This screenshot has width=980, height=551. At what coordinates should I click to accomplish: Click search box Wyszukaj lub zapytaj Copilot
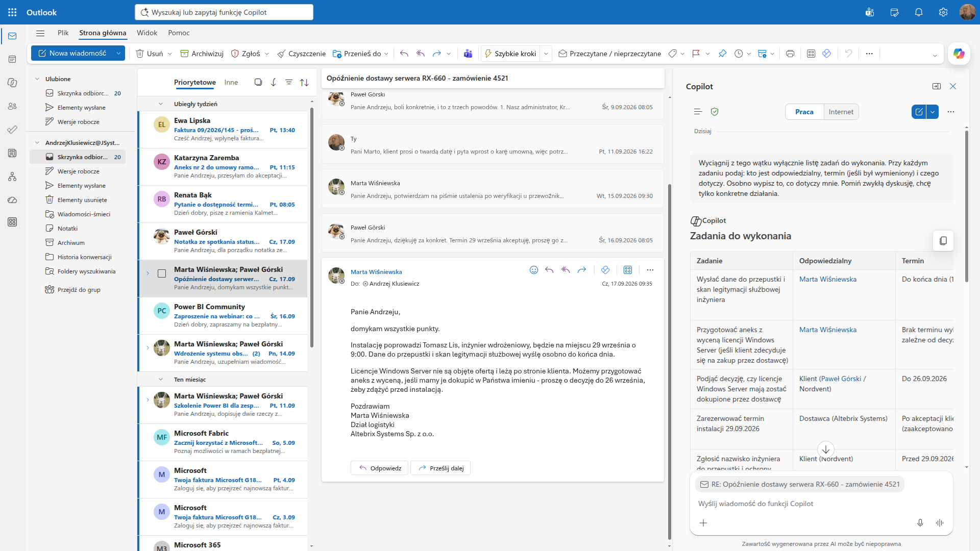click(224, 12)
